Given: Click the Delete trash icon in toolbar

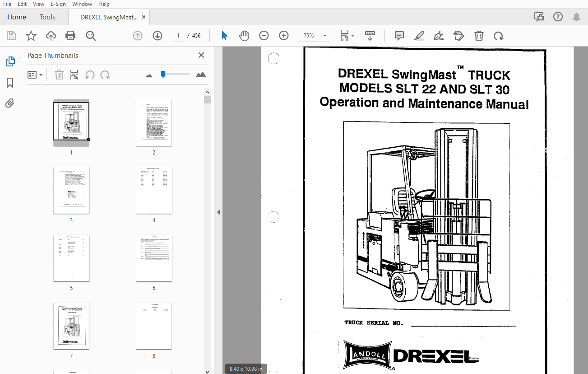Looking at the screenshot, I should pos(479,36).
